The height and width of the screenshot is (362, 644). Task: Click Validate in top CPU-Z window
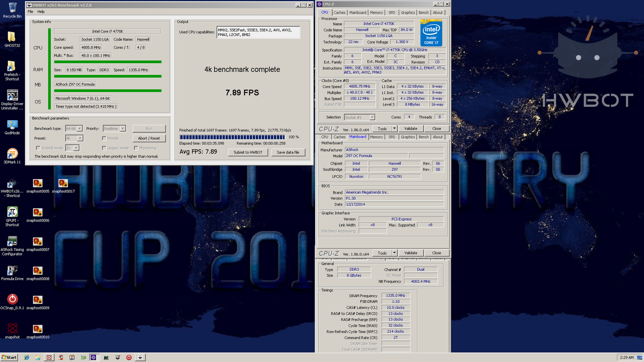(411, 129)
